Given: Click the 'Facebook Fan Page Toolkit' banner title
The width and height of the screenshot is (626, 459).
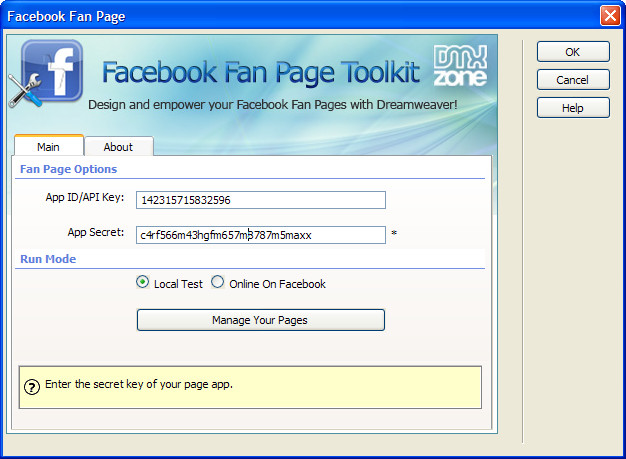Looking at the screenshot, I should [261, 73].
